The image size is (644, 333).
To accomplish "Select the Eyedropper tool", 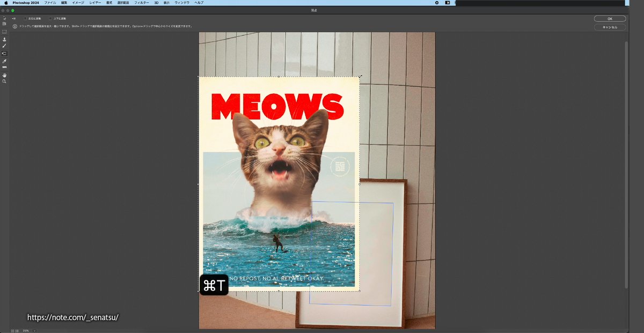I will pyautogui.click(x=4, y=61).
